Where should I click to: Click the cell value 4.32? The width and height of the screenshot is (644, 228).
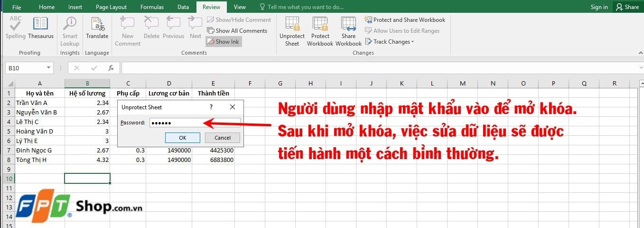click(87, 160)
